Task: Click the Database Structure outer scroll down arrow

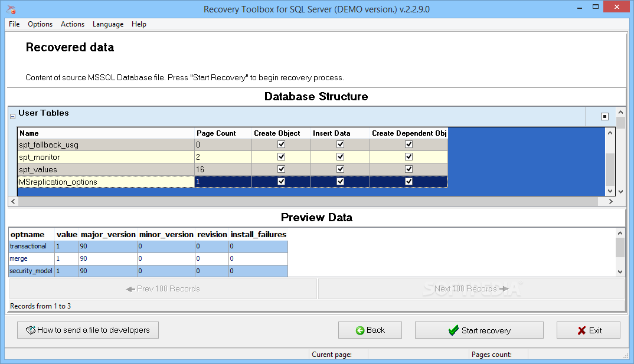Action: pos(620,192)
